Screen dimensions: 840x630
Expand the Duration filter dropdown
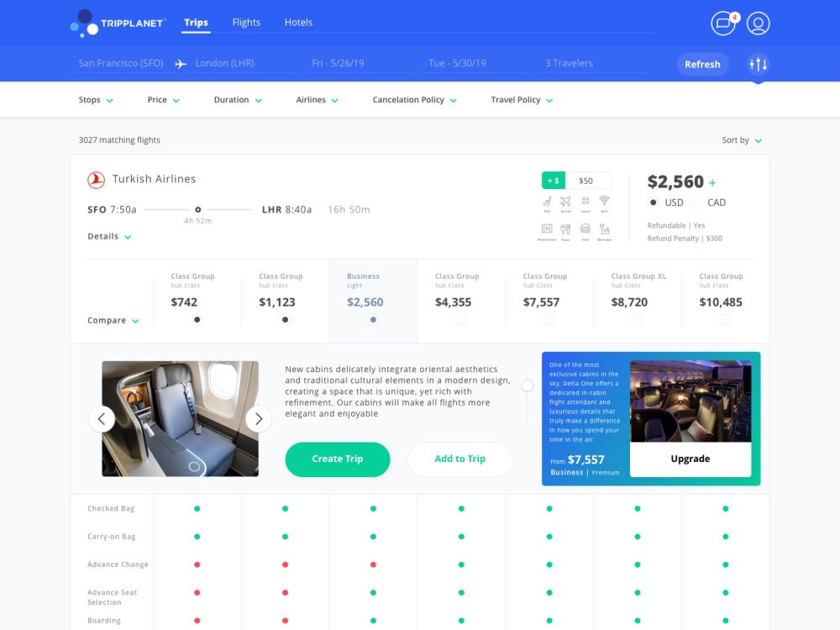point(238,100)
